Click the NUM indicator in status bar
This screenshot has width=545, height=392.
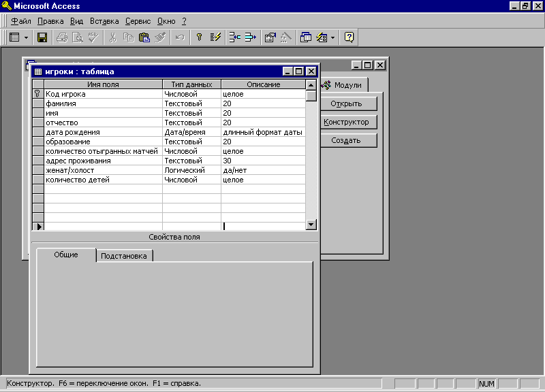[x=486, y=384]
